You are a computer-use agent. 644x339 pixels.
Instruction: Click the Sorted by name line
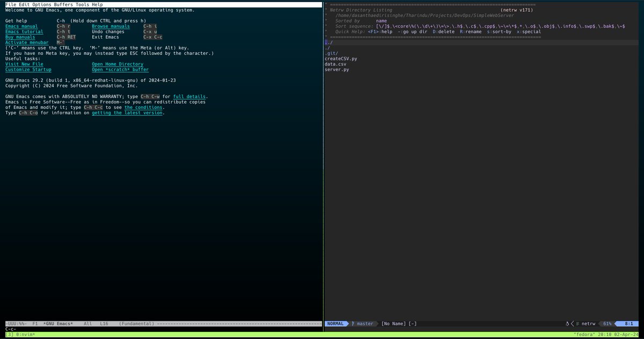coord(361,21)
